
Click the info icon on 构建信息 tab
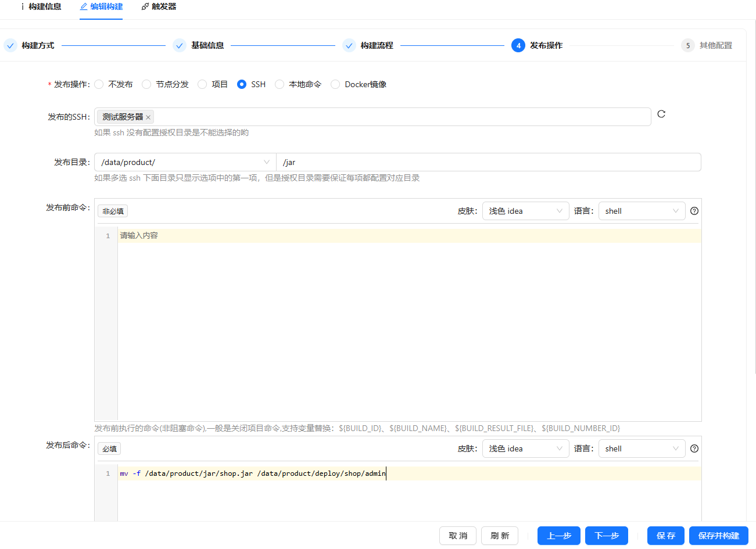point(22,8)
